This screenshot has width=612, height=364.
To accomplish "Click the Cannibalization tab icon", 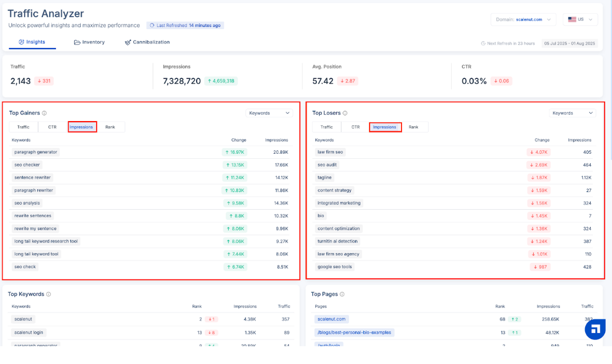I will (x=128, y=42).
